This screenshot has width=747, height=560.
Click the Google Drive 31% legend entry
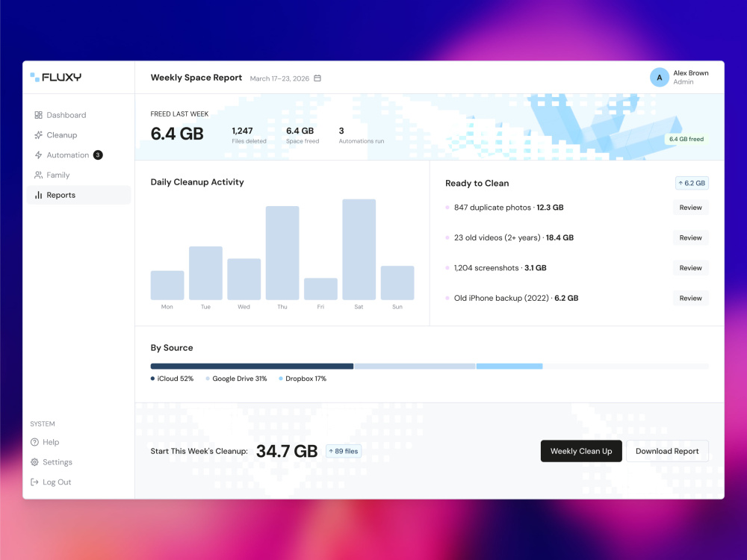click(x=236, y=379)
